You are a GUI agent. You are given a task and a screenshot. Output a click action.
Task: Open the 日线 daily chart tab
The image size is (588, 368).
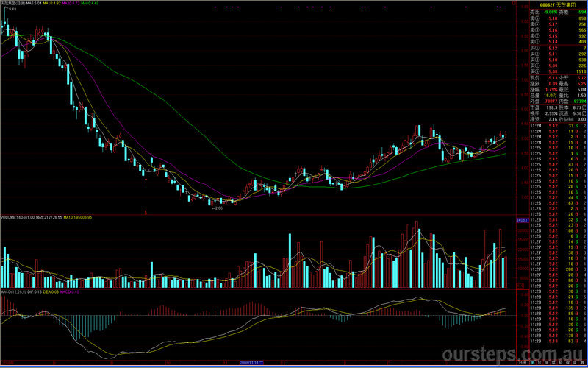pyautogui.click(x=523, y=363)
